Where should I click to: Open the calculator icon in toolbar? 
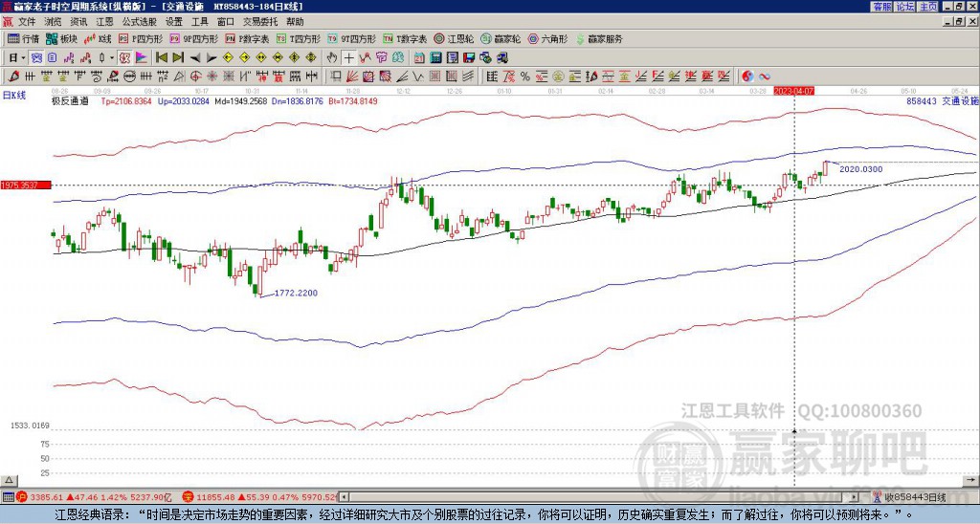pos(435,58)
